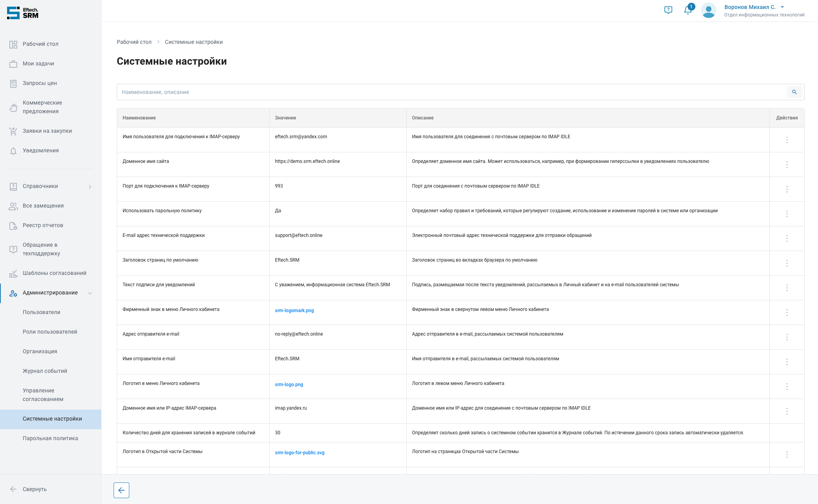Image resolution: width=818 pixels, height=504 pixels.
Task: Go to Пользователи in sidebar
Action: (x=42, y=312)
